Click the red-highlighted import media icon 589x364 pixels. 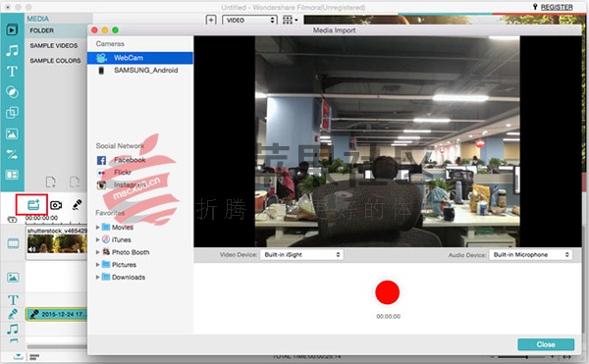point(33,204)
